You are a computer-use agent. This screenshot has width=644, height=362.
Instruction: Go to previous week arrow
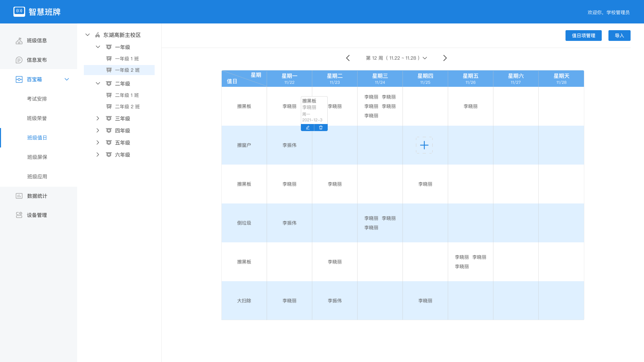348,58
